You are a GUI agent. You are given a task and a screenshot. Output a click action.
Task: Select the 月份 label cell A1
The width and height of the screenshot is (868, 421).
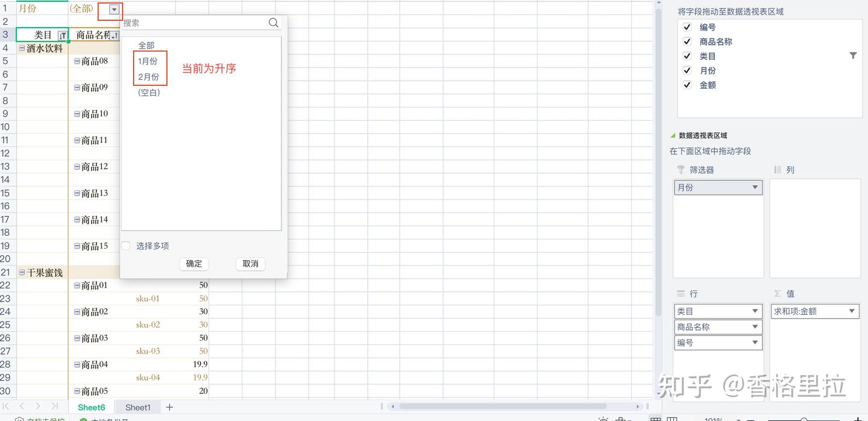click(x=42, y=8)
